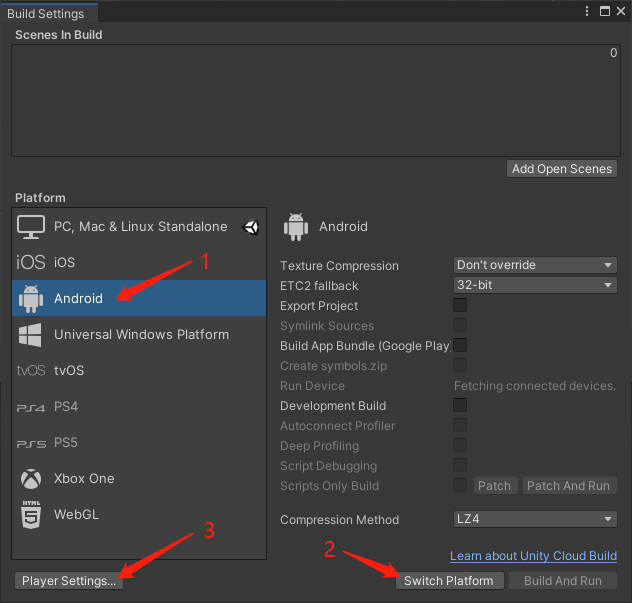Screen dimensions: 632x603
Task: Click the Xbox One logo icon
Action: click(x=31, y=479)
